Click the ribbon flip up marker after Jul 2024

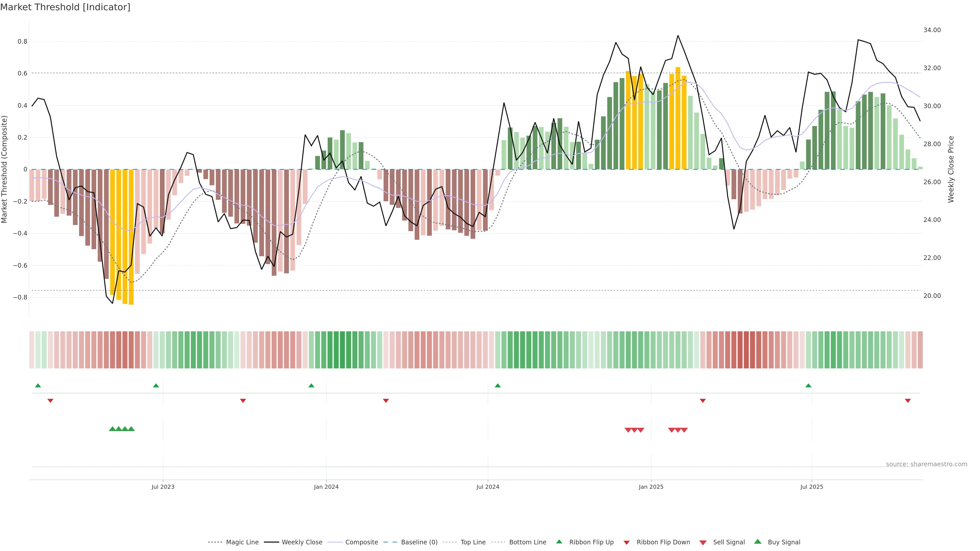pos(498,386)
